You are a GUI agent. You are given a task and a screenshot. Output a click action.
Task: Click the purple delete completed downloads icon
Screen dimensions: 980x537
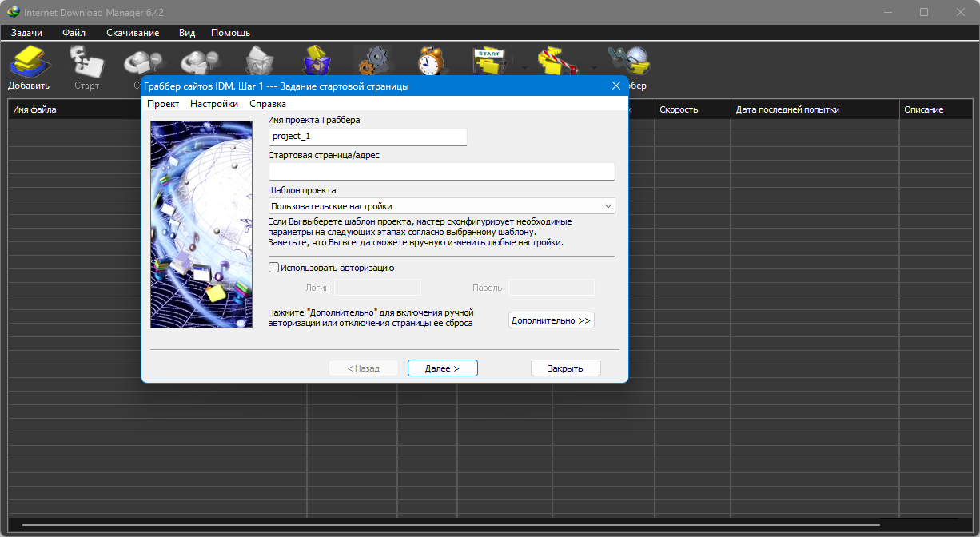[x=317, y=61]
